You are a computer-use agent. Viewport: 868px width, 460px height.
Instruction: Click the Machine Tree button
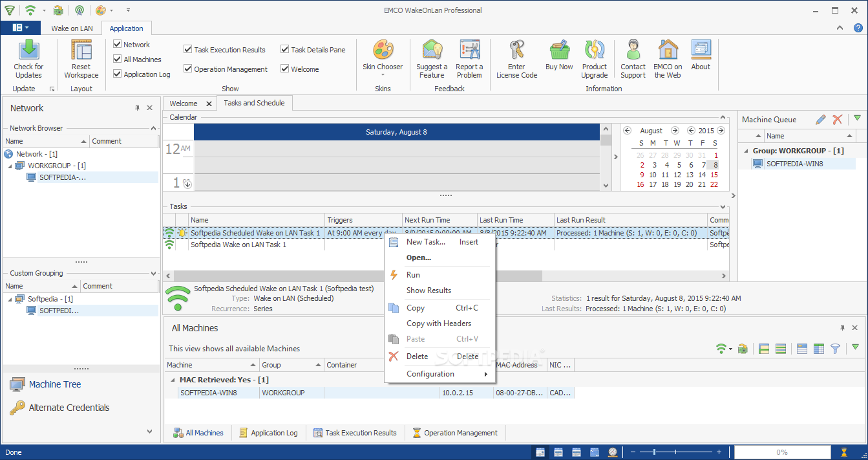pyautogui.click(x=45, y=384)
